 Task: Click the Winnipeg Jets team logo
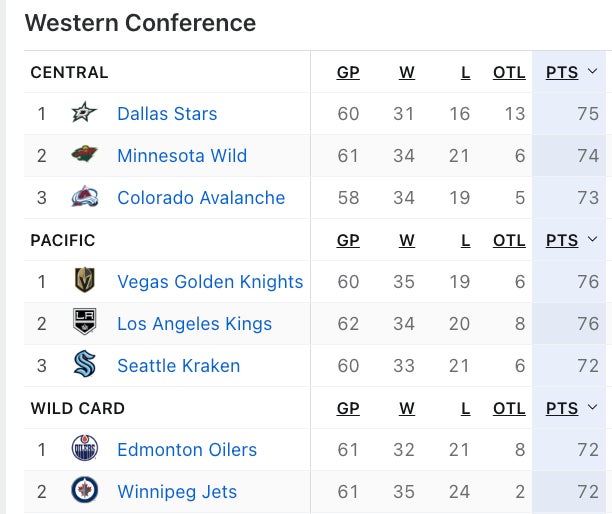85,492
